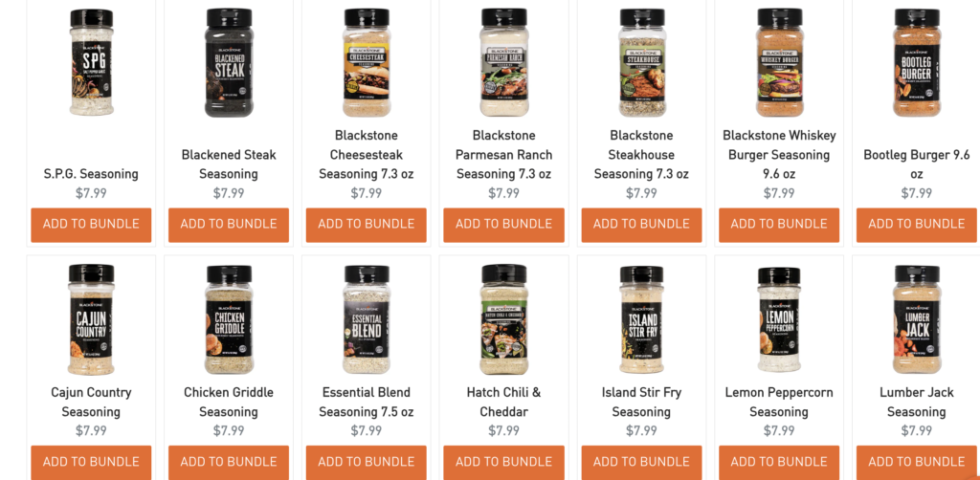Click the S.P.G. Seasoning bottle image
The width and height of the screenshot is (980, 480).
91,62
